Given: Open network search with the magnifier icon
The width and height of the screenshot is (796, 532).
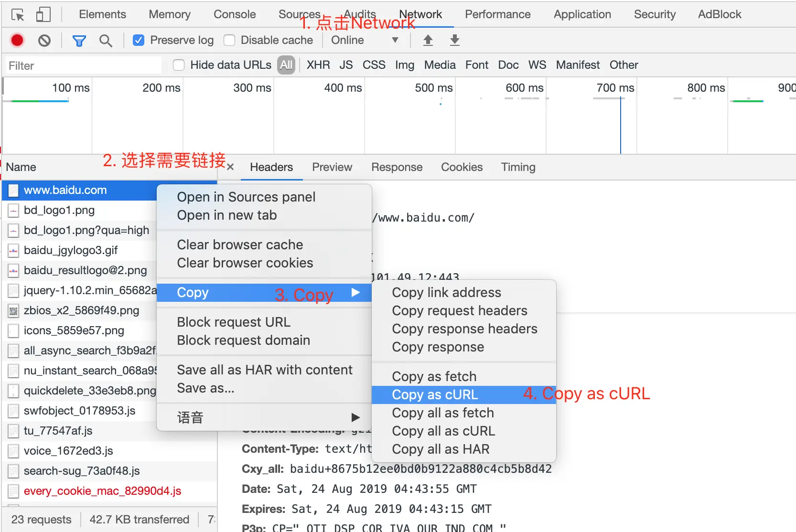Looking at the screenshot, I should tap(106, 40).
